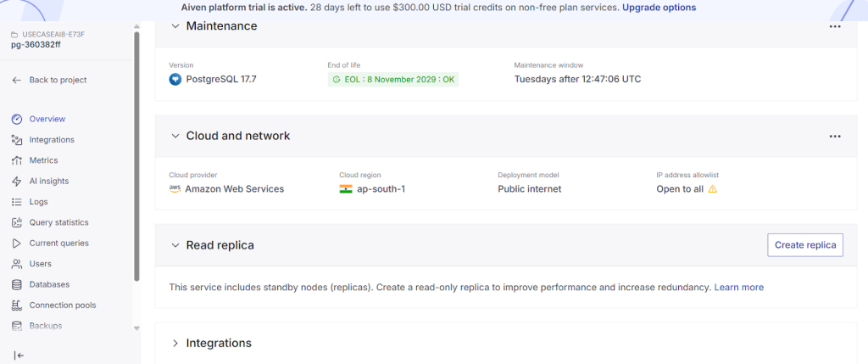Click the IP allowlist warning triangle icon

coord(713,189)
